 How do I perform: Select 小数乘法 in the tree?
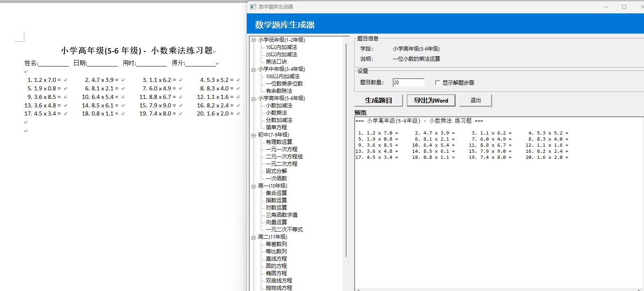click(276, 113)
